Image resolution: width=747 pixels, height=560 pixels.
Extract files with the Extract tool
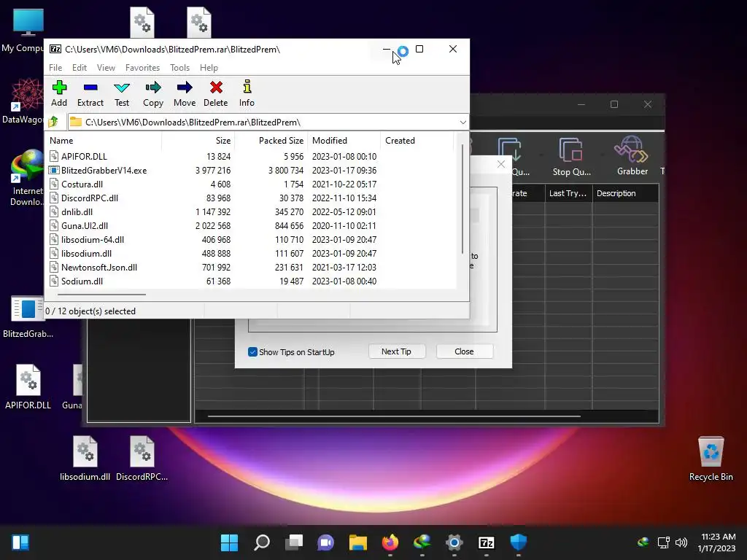tap(90, 94)
